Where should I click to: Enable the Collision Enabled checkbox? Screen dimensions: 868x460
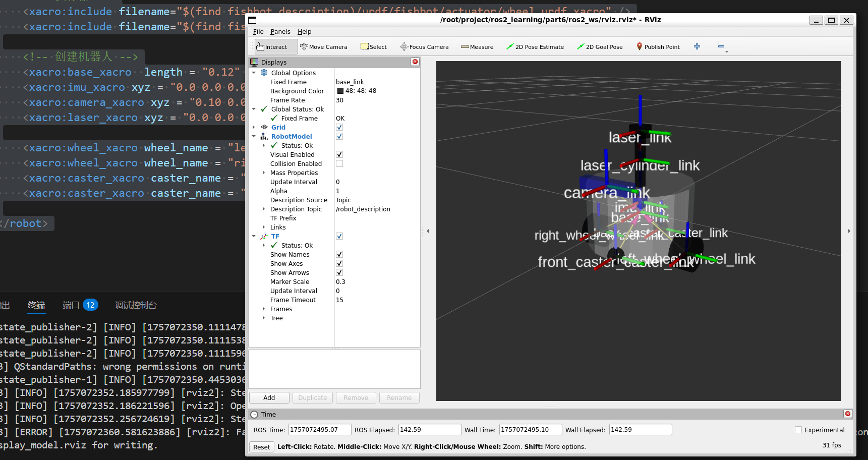pyautogui.click(x=339, y=164)
